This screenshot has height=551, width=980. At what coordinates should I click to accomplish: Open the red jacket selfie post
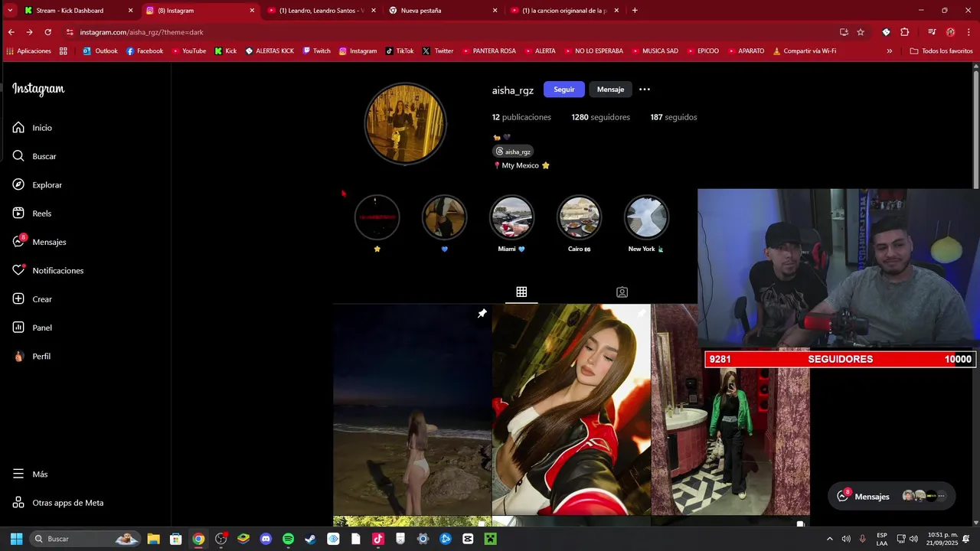coord(571,410)
